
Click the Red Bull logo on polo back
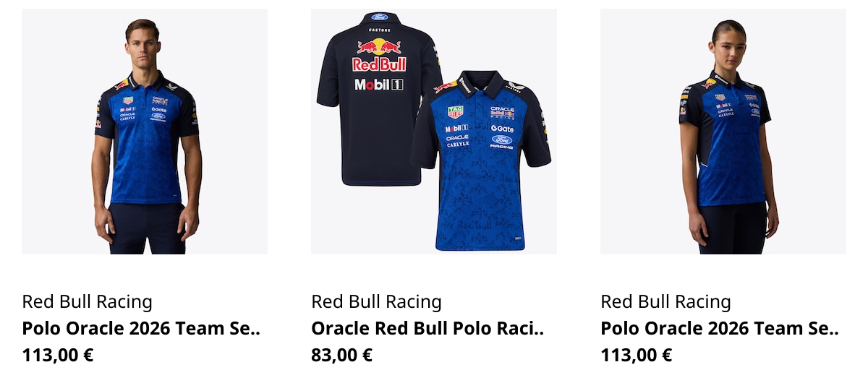379,55
